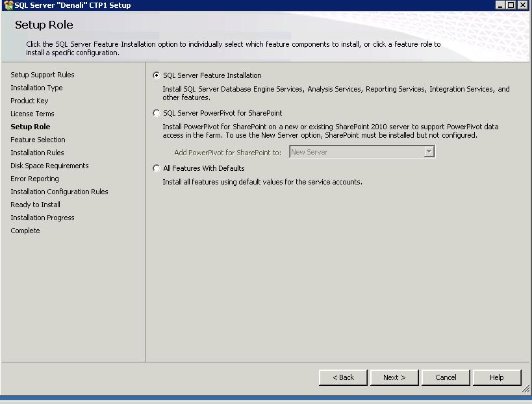The width and height of the screenshot is (532, 404).
Task: Select SQL Server Feature Installation option
Action: pos(156,75)
